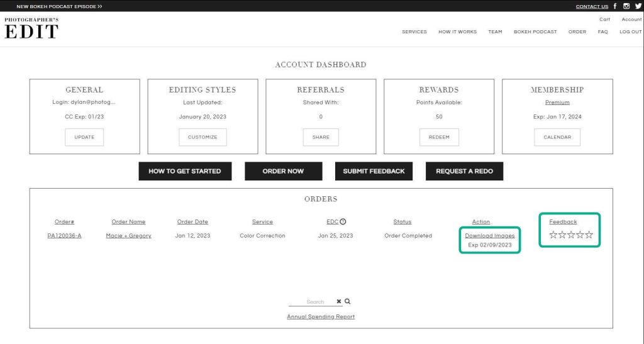Clear the search with the X icon

(339, 302)
